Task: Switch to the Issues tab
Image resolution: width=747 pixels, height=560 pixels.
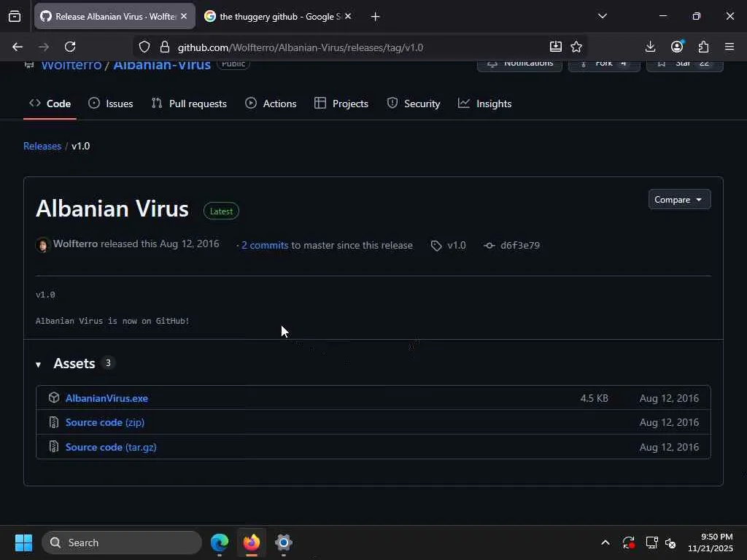Action: pyautogui.click(x=111, y=104)
